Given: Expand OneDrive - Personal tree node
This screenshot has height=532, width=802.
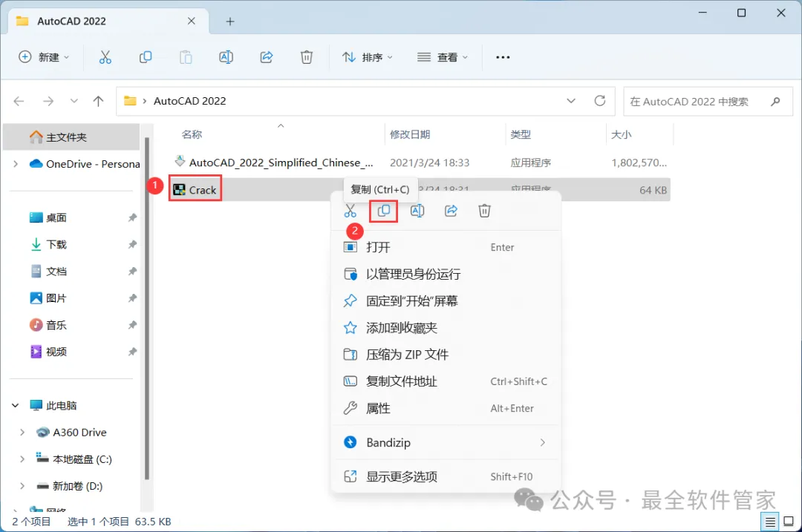Looking at the screenshot, I should (16, 164).
